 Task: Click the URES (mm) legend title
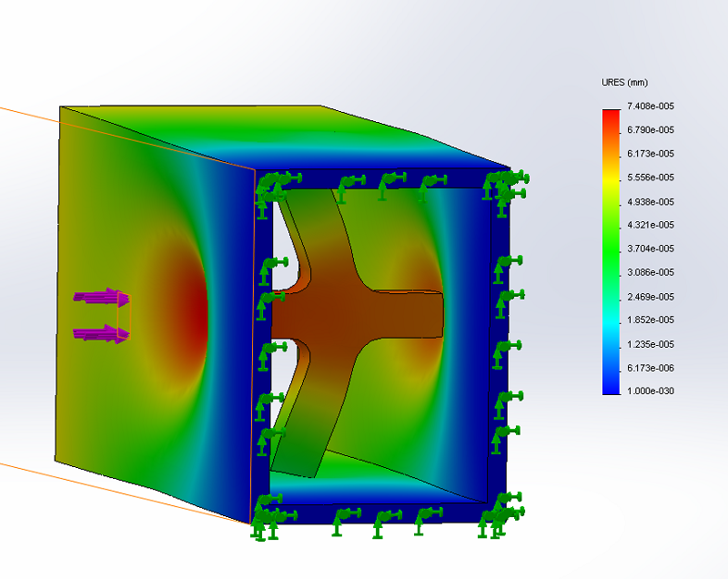tap(624, 83)
